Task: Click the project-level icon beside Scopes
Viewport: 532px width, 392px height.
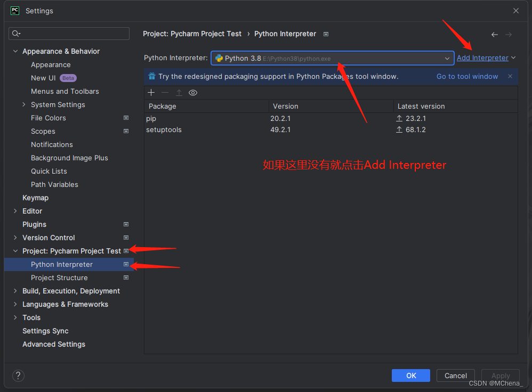Action: click(126, 131)
